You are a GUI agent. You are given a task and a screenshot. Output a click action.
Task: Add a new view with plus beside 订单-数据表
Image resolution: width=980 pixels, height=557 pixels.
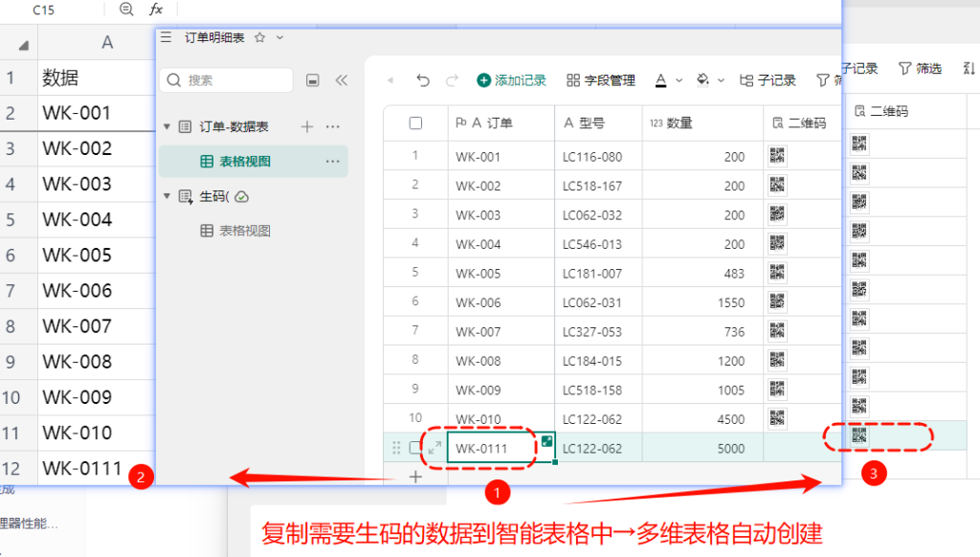point(307,126)
